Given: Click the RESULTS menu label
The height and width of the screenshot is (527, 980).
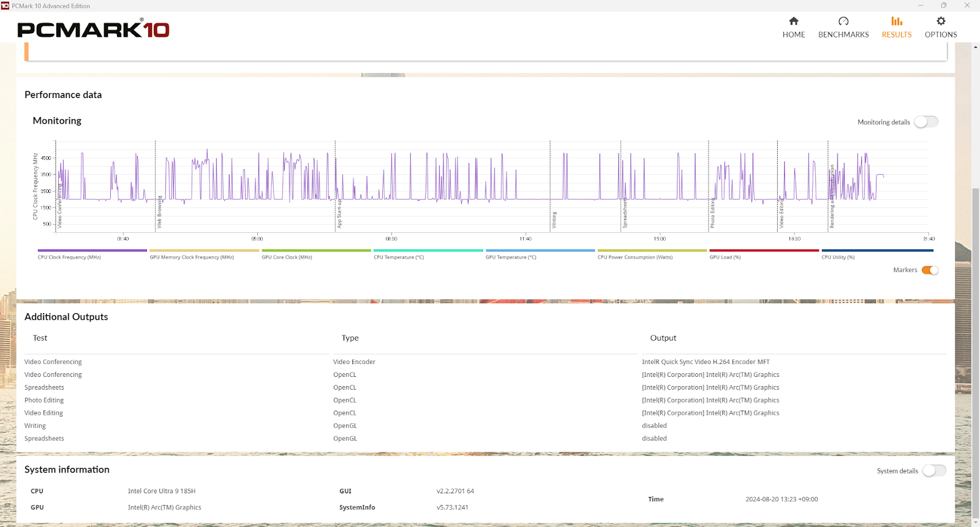Looking at the screenshot, I should pyautogui.click(x=897, y=35).
